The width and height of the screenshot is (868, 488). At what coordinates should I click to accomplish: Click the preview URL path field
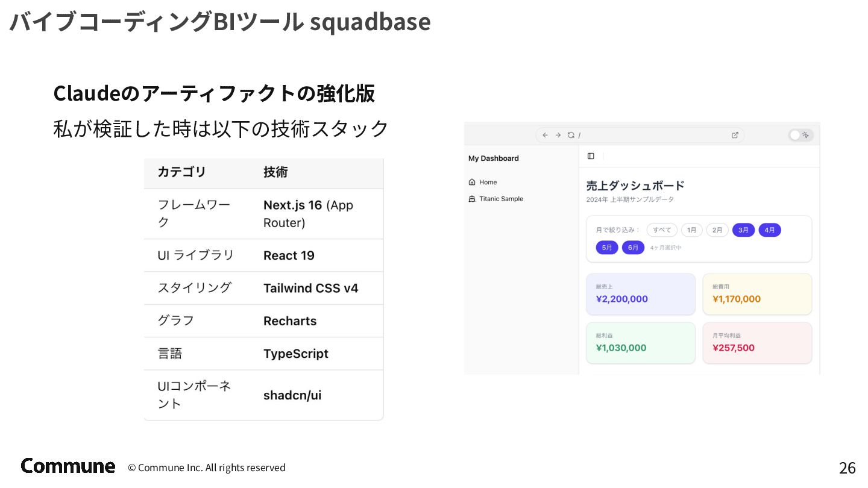(651, 136)
